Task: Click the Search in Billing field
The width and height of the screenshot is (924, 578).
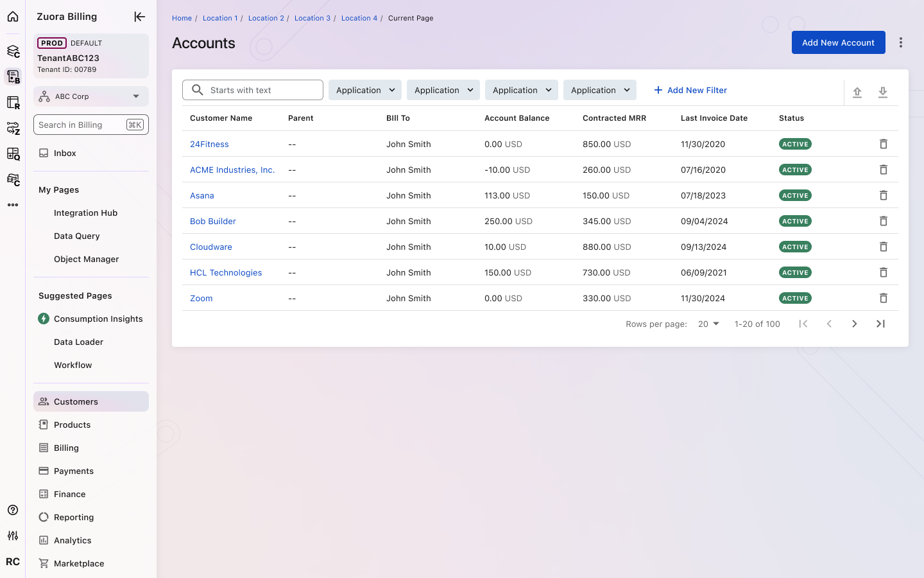Action: coord(80,125)
